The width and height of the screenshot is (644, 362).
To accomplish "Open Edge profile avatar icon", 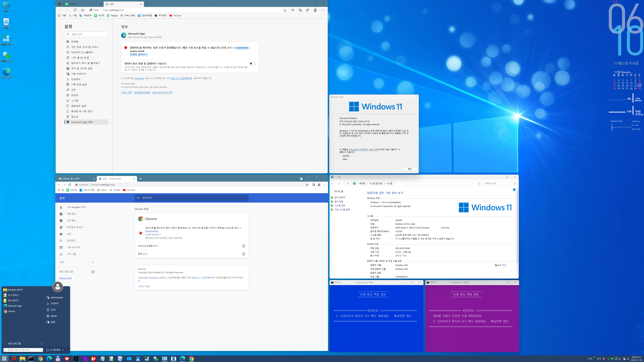I will point(315,10).
